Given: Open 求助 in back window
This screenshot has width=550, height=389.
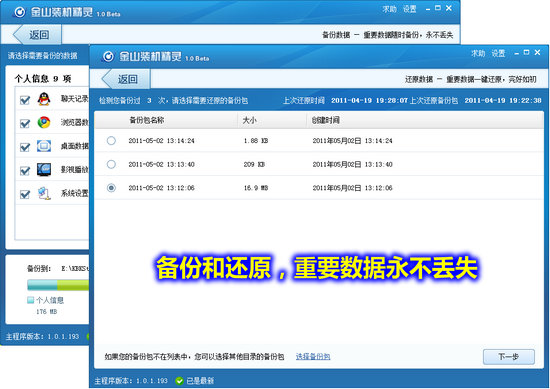Looking at the screenshot, I should [389, 9].
